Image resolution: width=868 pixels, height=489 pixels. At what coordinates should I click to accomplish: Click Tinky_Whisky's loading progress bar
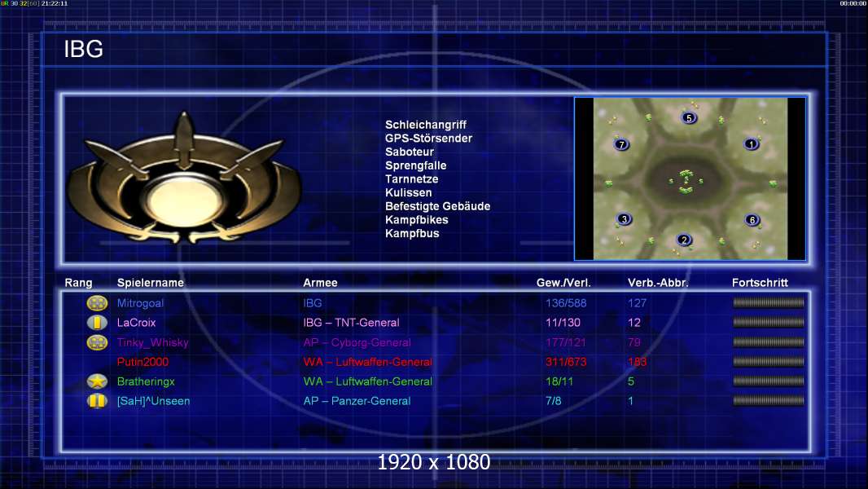769,341
